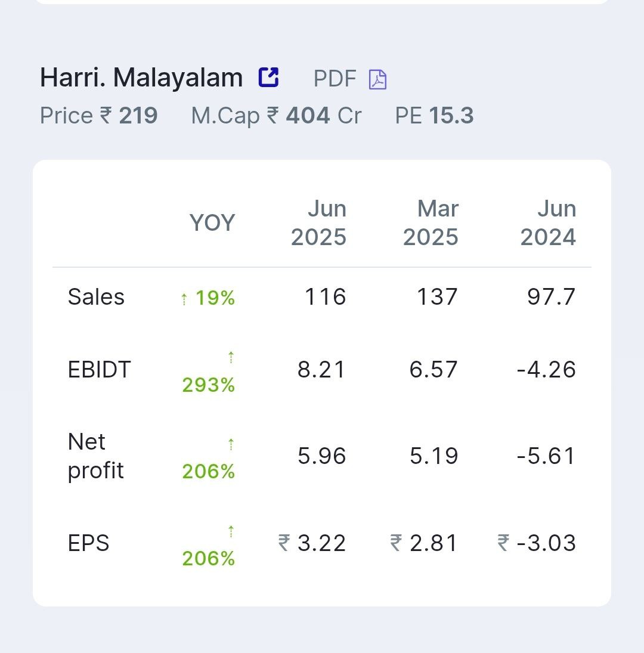This screenshot has width=644, height=653.
Task: Click the Net profit row label
Action: pyautogui.click(x=96, y=456)
